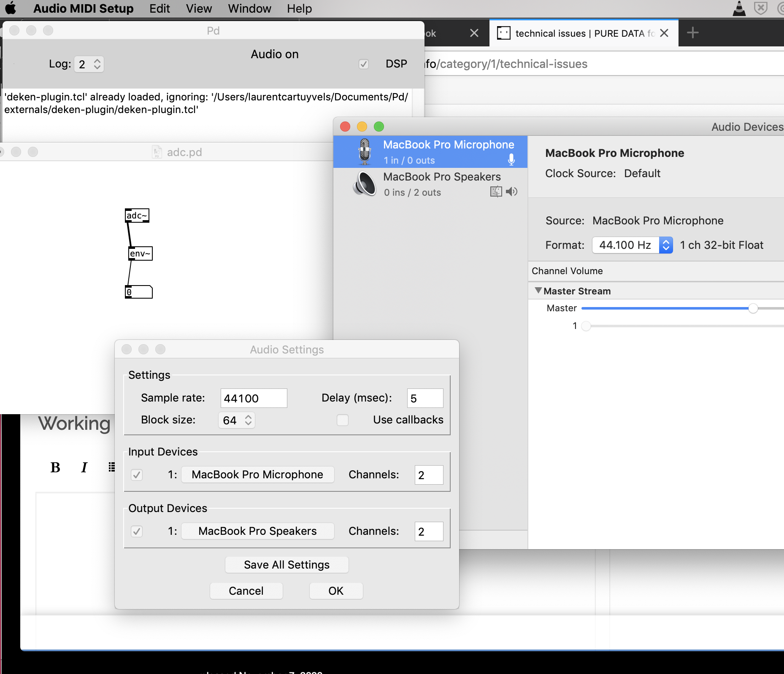Toggle the Use callbacks checkbox

pos(343,420)
